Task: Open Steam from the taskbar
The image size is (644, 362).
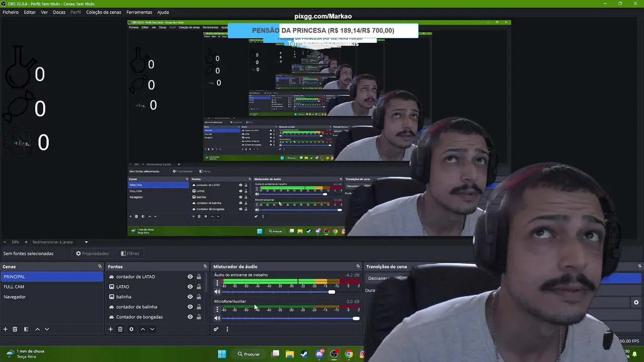Action: 304,354
